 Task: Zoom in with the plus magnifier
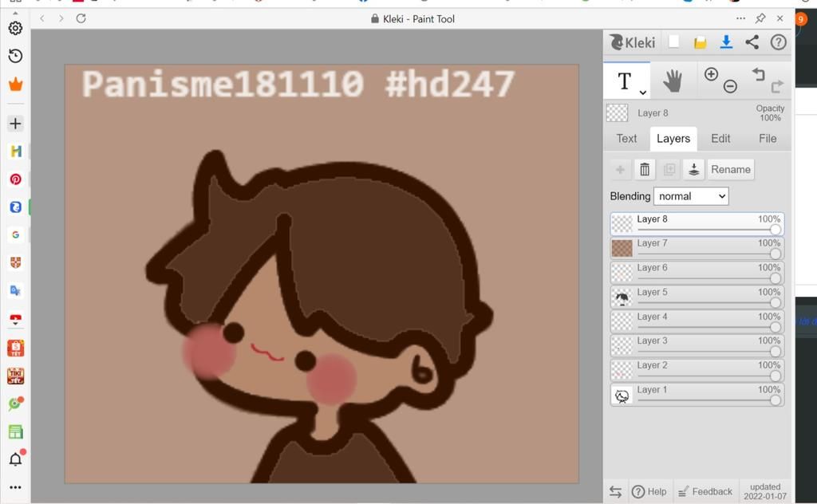pos(711,74)
